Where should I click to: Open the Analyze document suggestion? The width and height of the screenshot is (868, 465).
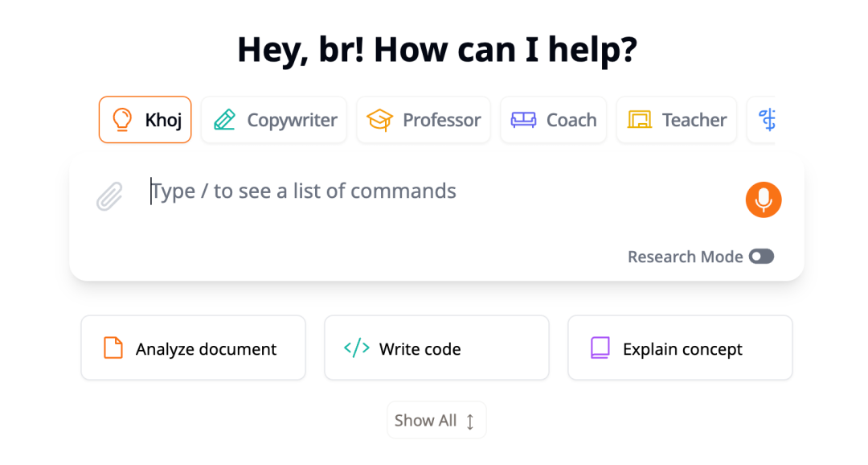click(x=193, y=348)
